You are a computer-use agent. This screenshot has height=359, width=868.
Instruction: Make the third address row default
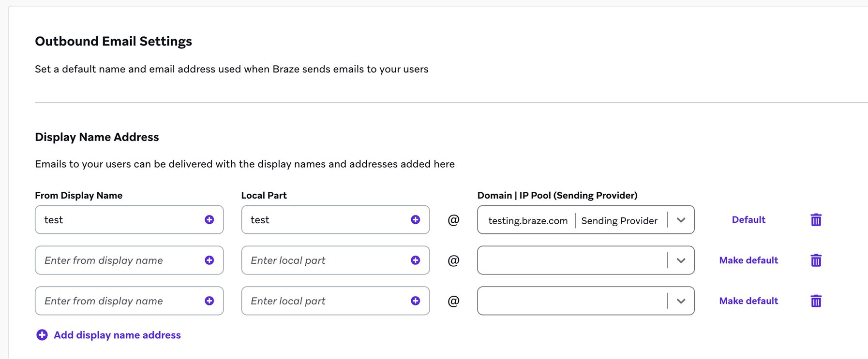(748, 301)
